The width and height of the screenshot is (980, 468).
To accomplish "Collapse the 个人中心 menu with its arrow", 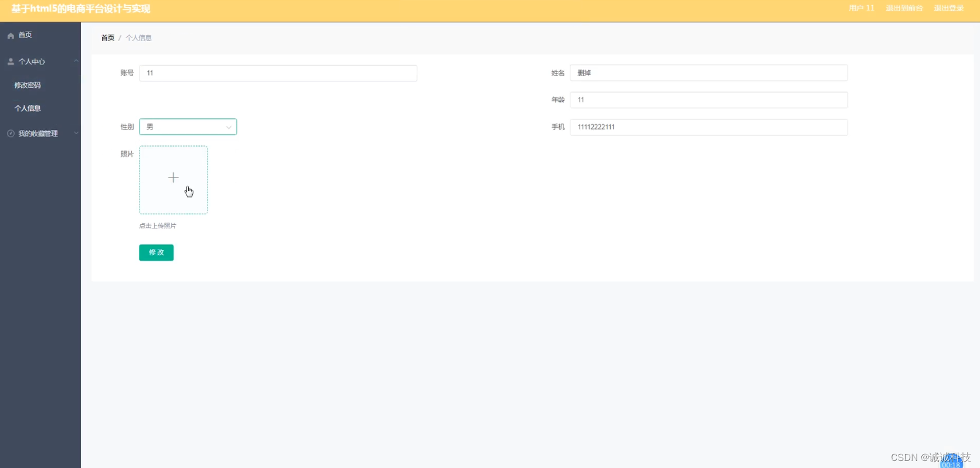I will (76, 61).
